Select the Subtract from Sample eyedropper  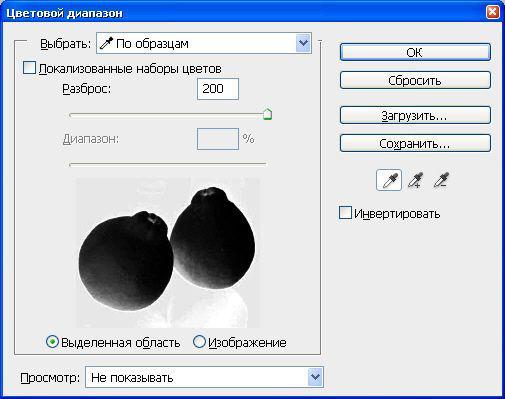click(441, 180)
